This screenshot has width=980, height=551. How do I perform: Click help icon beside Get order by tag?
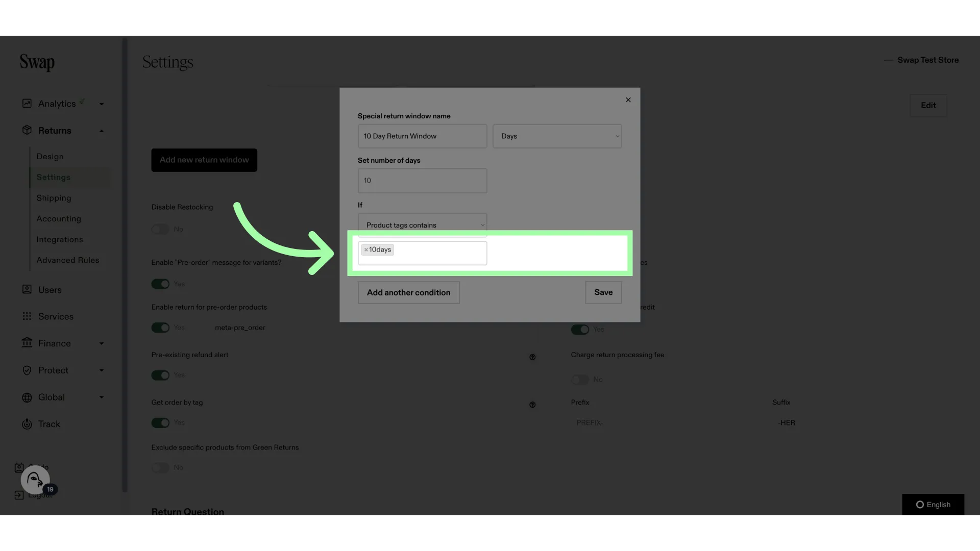pyautogui.click(x=532, y=405)
